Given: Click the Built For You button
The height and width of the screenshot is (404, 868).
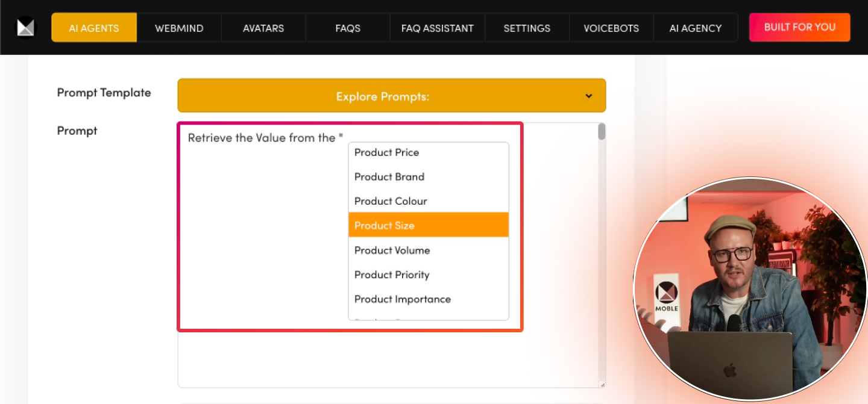Looking at the screenshot, I should tap(799, 27).
